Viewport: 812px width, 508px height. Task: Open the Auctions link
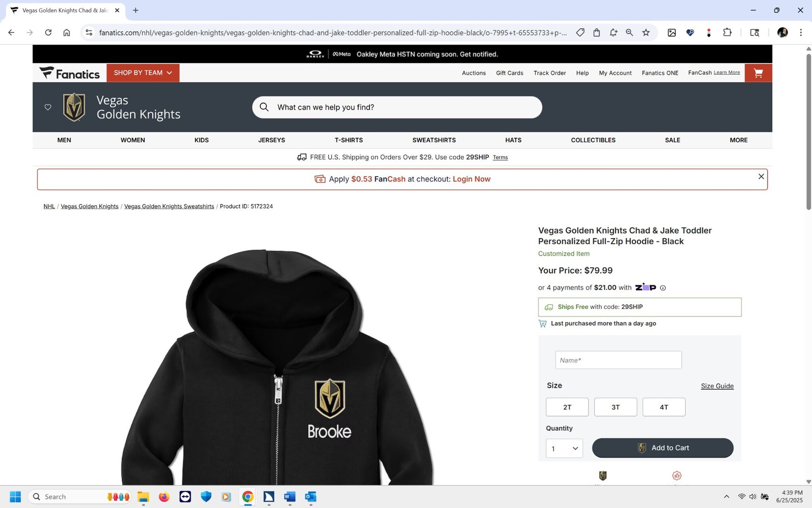point(473,73)
